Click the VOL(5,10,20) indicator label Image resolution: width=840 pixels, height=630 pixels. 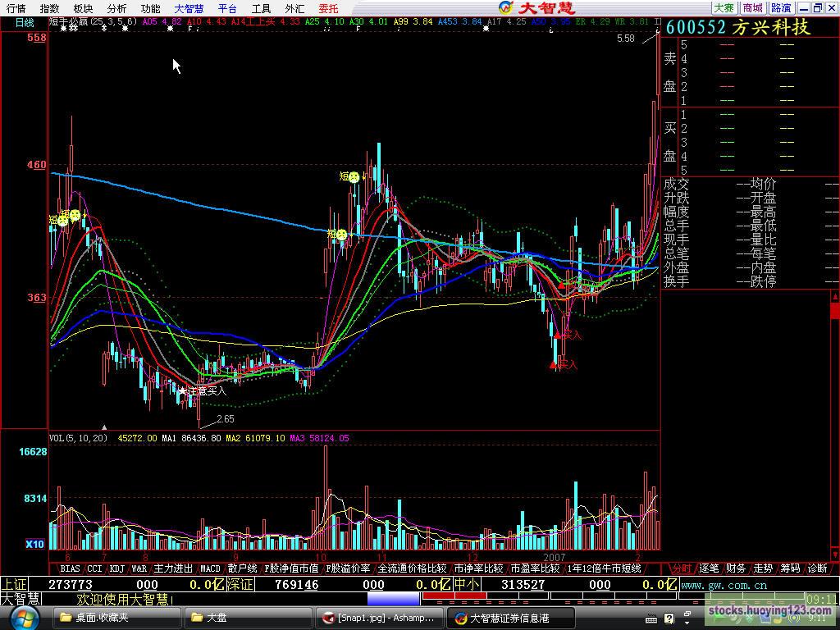click(x=78, y=438)
